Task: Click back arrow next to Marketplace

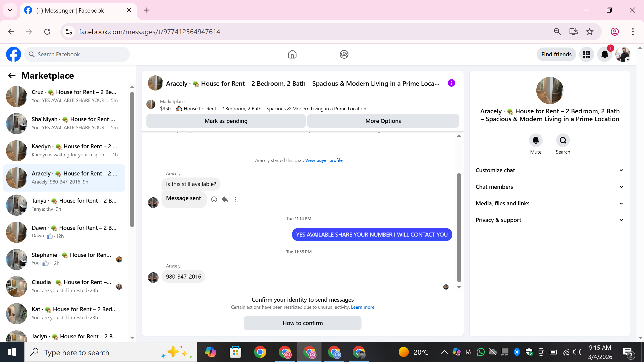Action: tap(12, 75)
